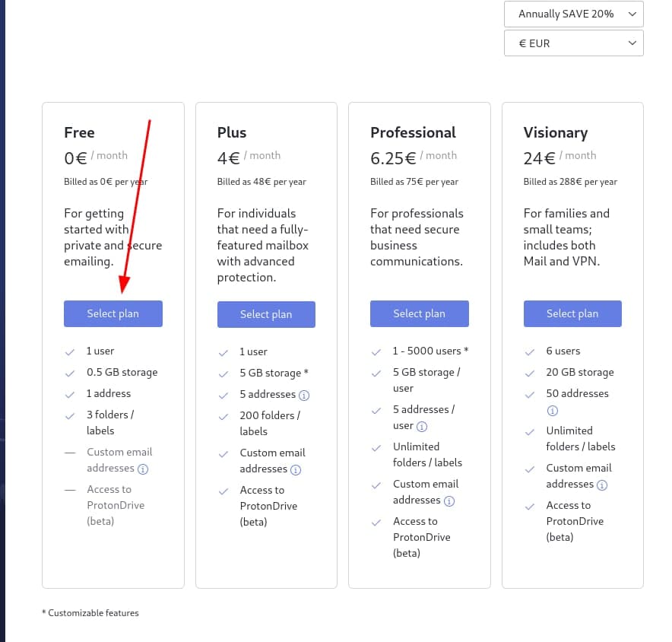Expand the € EUR currency dropdown
Screen dimensions: 672x642
coord(573,43)
